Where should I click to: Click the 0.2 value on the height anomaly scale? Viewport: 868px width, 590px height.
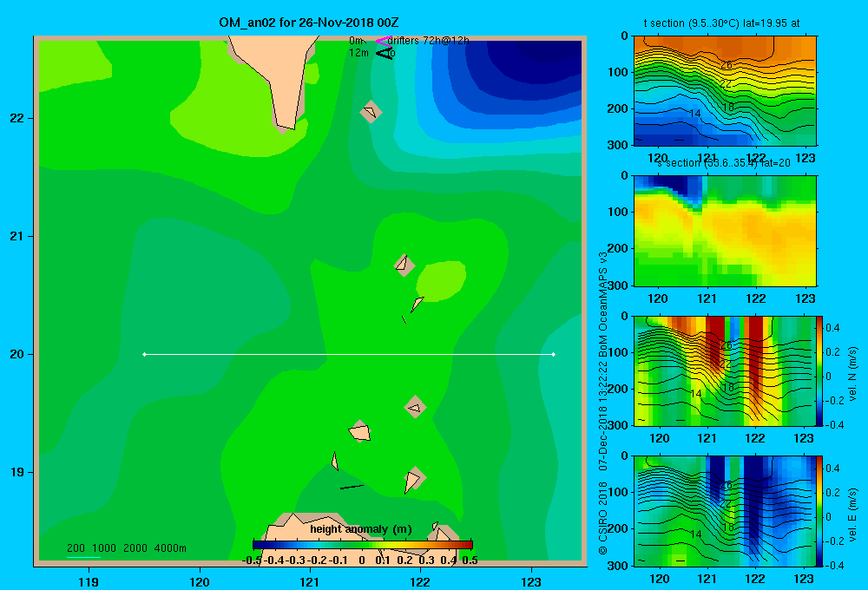coord(404,560)
